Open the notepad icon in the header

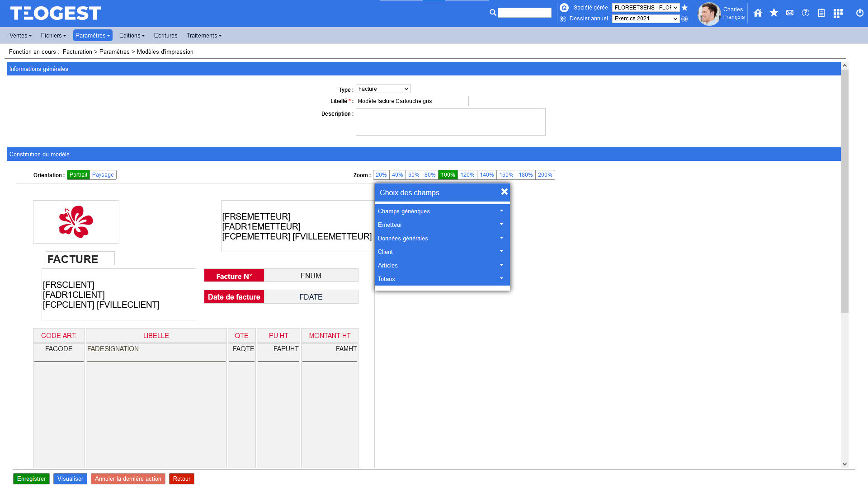click(821, 13)
